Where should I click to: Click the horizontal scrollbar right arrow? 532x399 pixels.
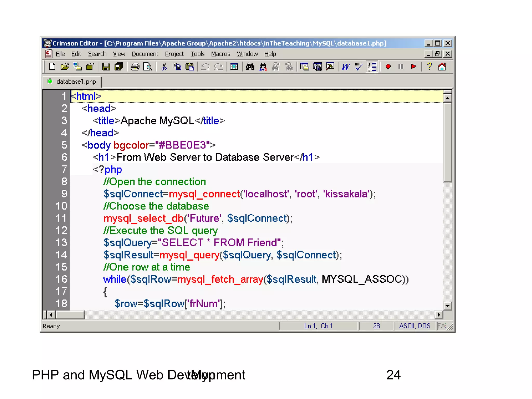pos(439,315)
